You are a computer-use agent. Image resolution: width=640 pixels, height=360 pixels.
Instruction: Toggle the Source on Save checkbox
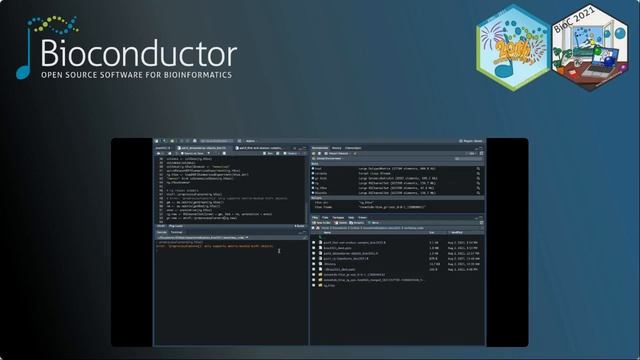182,153
